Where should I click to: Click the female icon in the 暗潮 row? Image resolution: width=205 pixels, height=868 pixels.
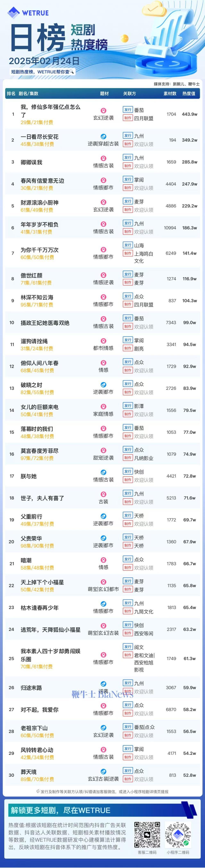click(x=104, y=560)
